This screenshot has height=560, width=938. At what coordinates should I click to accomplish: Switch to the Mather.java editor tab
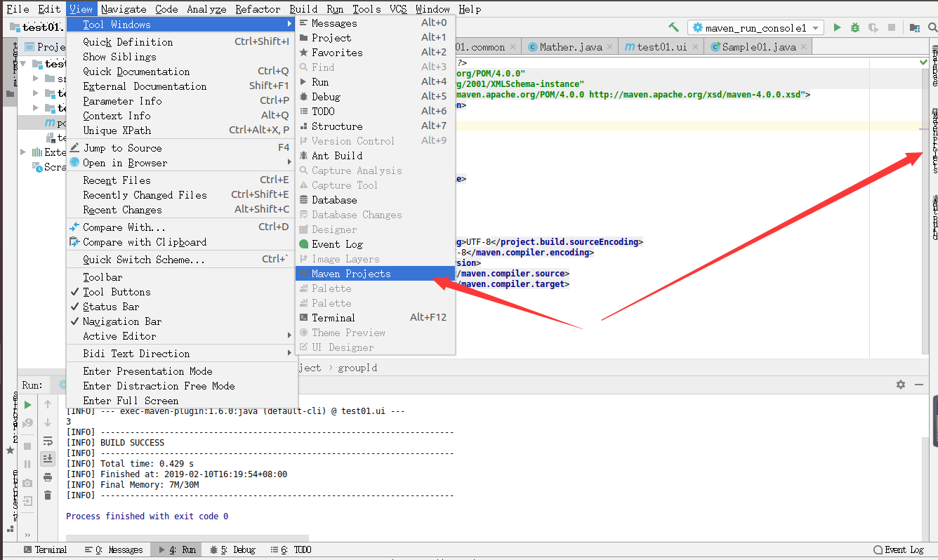(569, 47)
